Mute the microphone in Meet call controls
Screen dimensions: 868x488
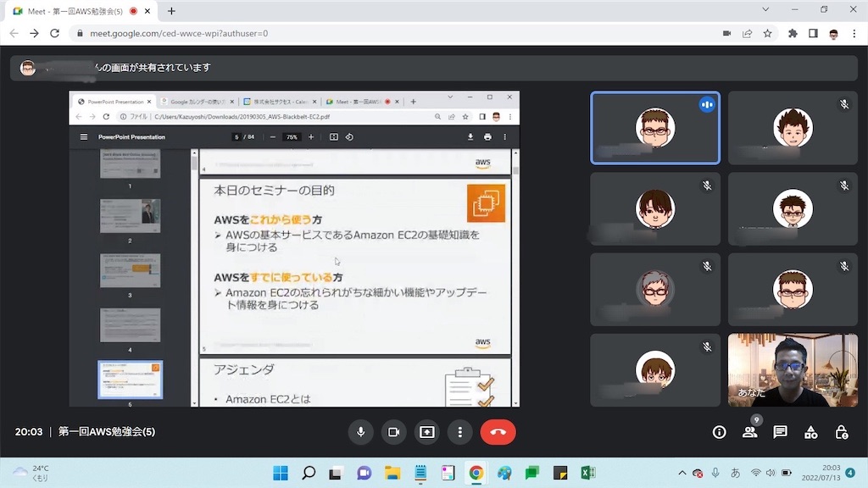click(x=360, y=432)
